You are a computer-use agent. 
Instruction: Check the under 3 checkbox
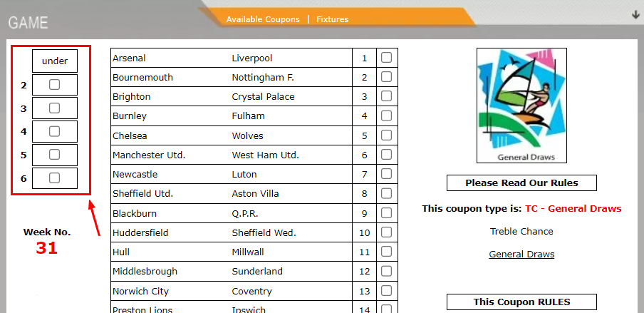click(x=54, y=108)
